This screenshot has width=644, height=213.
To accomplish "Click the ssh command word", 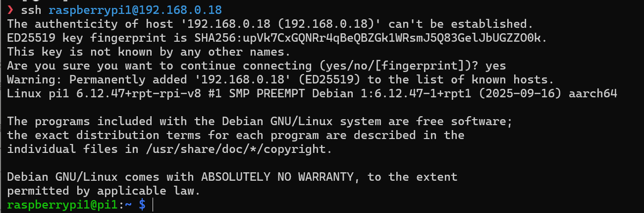I will point(32,10).
